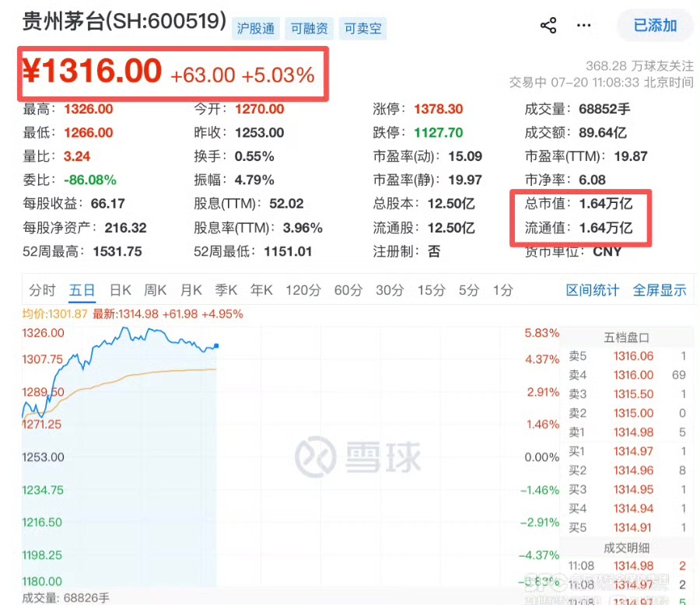Click the 振幅 value 4.79%

click(x=254, y=180)
